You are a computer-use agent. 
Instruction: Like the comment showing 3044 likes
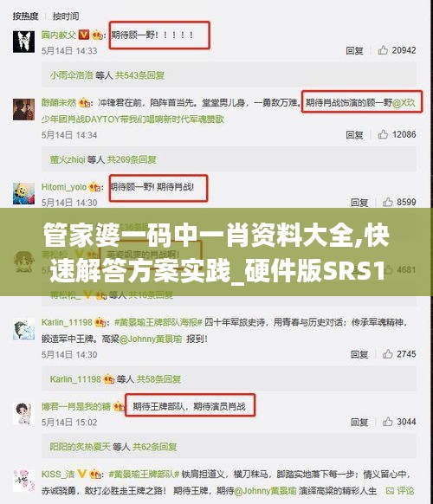coord(387,422)
